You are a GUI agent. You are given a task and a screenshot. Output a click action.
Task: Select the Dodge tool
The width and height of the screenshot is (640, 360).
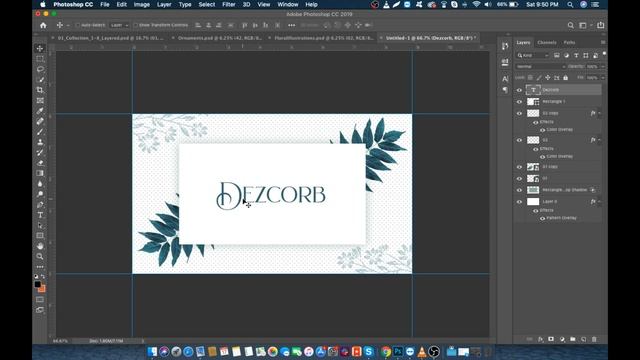tap(40, 194)
